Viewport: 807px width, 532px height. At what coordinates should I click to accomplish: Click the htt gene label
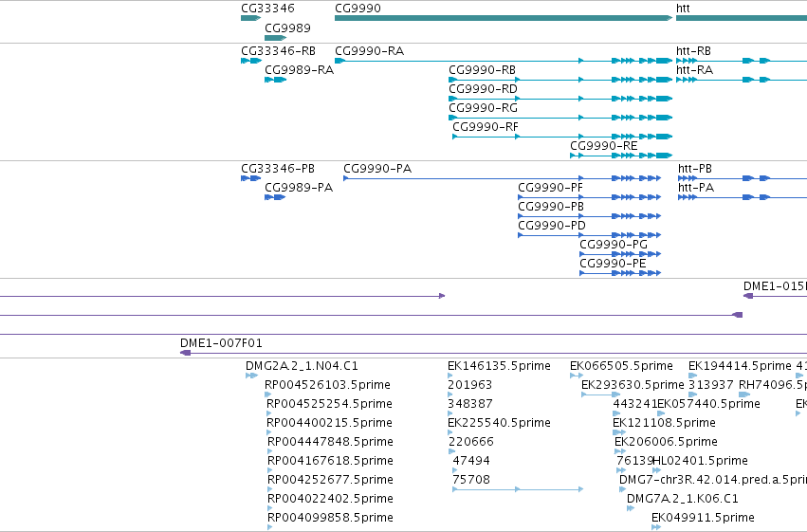683,9
